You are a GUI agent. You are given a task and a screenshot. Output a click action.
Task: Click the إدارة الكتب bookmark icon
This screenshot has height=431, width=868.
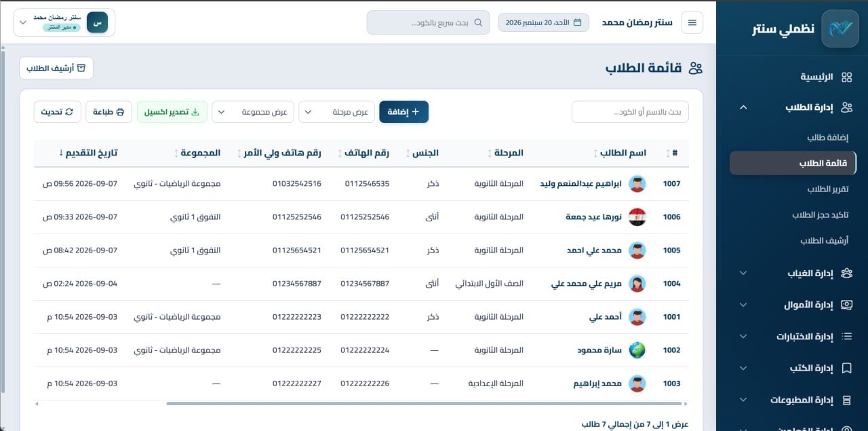[846, 369]
